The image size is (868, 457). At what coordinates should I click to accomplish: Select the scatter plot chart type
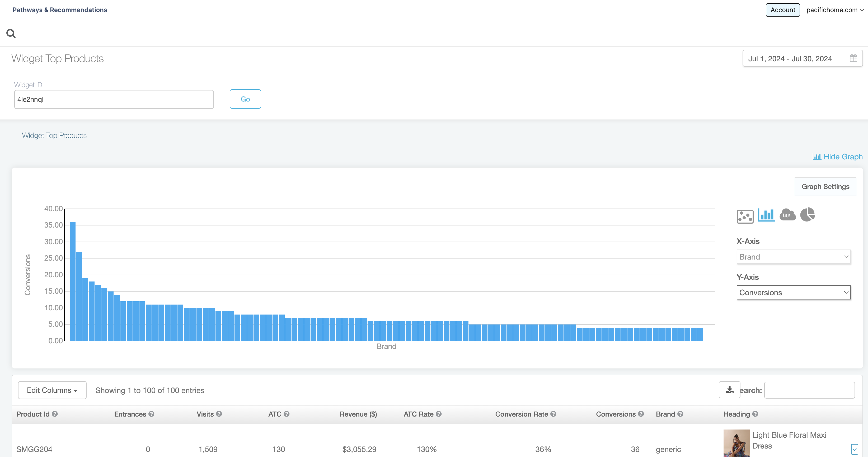click(745, 216)
